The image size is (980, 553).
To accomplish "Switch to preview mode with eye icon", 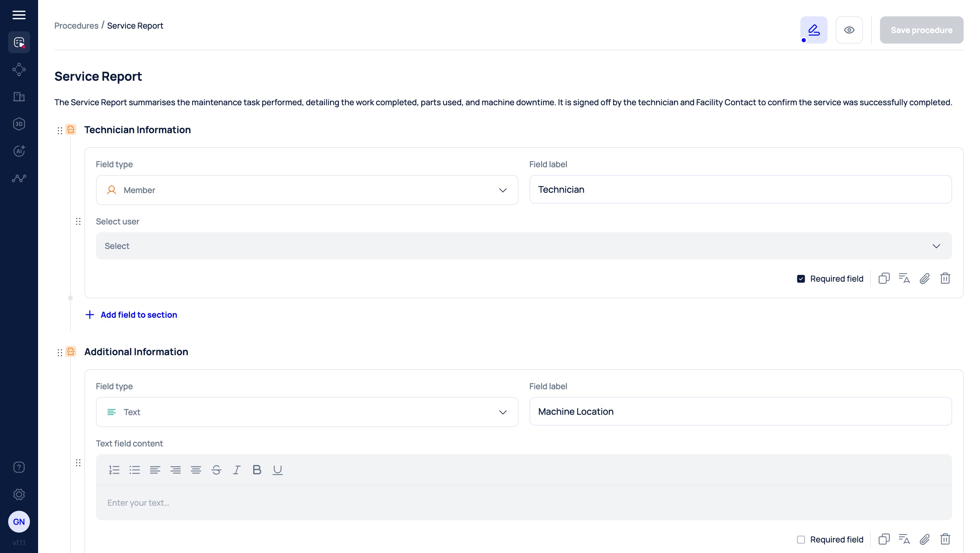I will tap(849, 30).
